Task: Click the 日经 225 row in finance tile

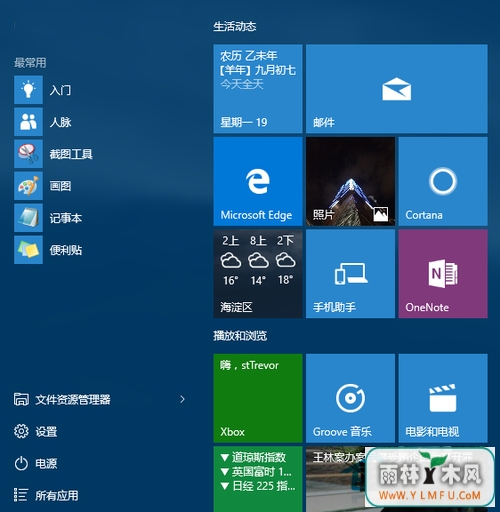Action: (258, 486)
